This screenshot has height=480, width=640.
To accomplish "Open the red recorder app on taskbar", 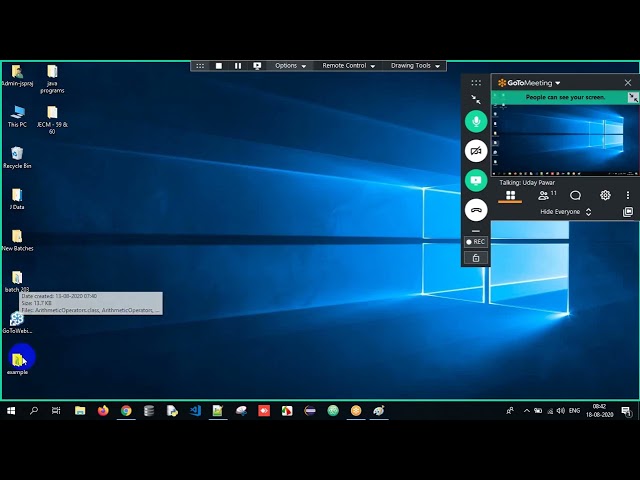I will pyautogui.click(x=264, y=411).
